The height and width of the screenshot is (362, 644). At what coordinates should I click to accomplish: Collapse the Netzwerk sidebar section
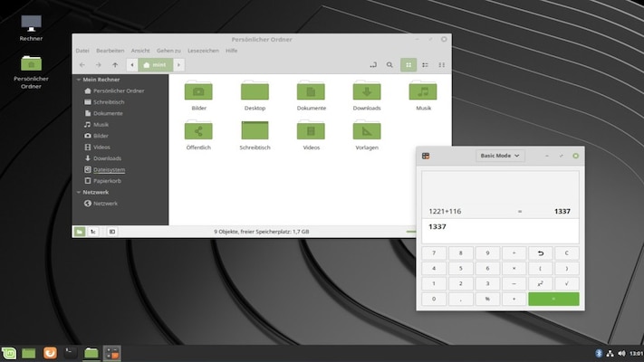click(x=78, y=192)
